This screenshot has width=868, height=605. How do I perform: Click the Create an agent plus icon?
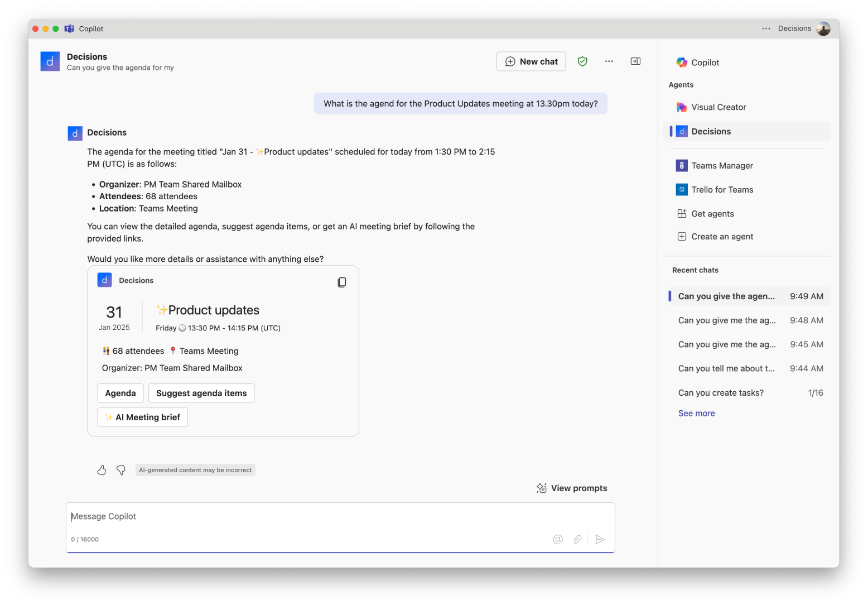pyautogui.click(x=682, y=237)
